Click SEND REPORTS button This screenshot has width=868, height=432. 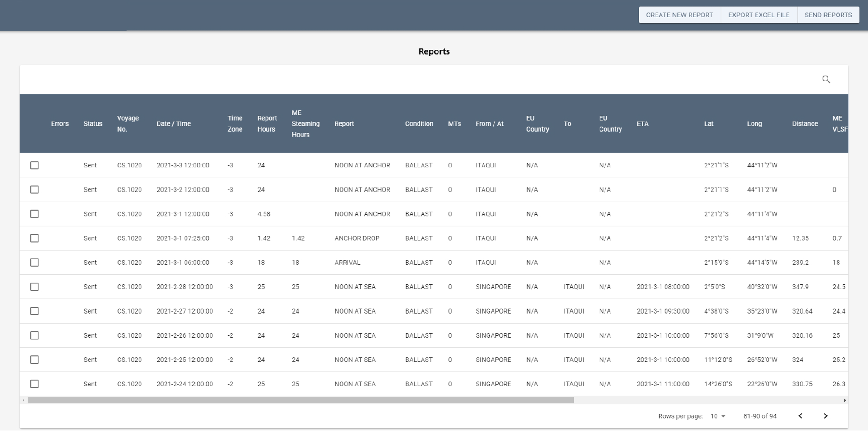pos(828,15)
